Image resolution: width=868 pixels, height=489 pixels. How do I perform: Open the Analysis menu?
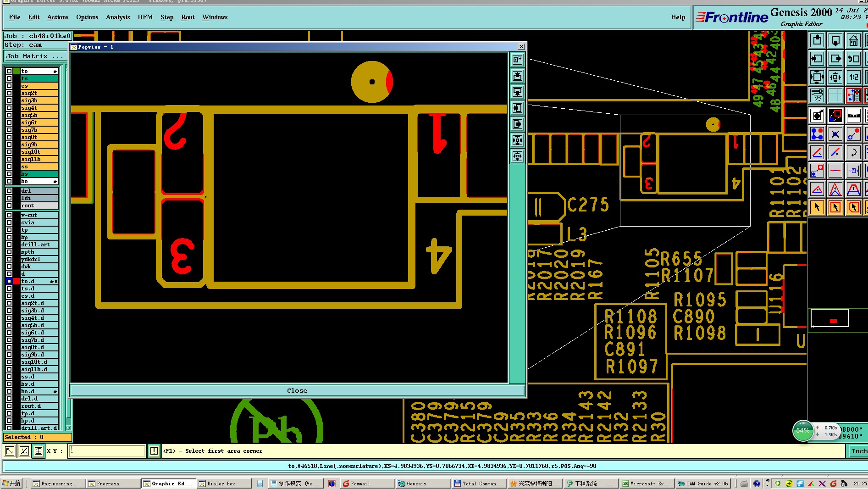click(x=118, y=17)
